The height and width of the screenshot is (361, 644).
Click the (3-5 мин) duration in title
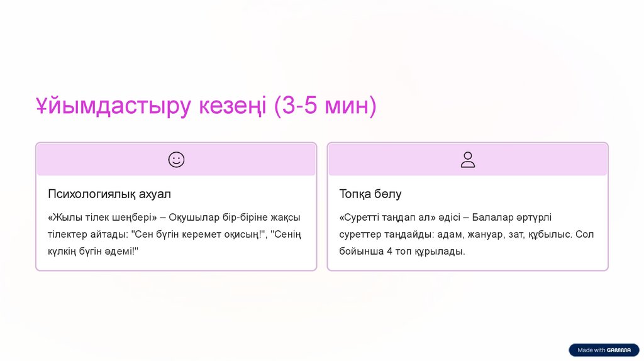325,106
